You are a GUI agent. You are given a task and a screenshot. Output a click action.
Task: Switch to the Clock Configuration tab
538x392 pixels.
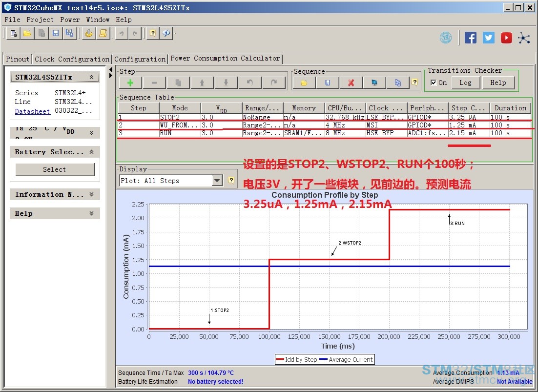click(x=72, y=59)
